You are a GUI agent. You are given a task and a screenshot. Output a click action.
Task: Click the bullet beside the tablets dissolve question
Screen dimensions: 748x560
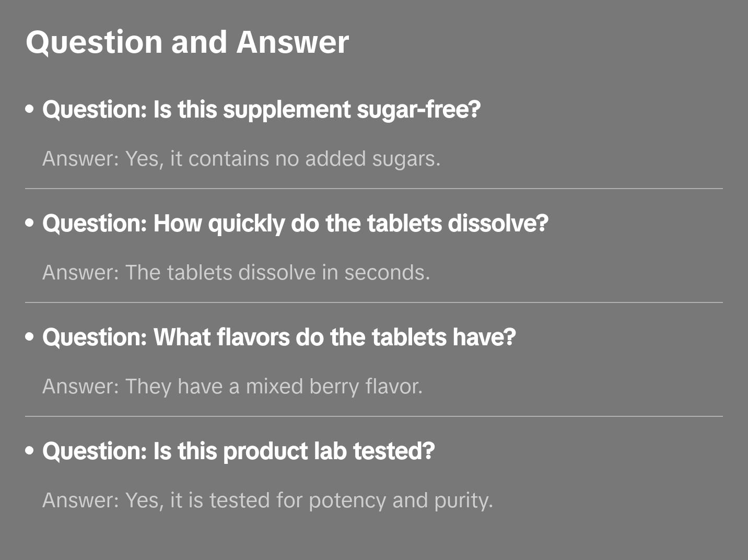[x=30, y=224]
